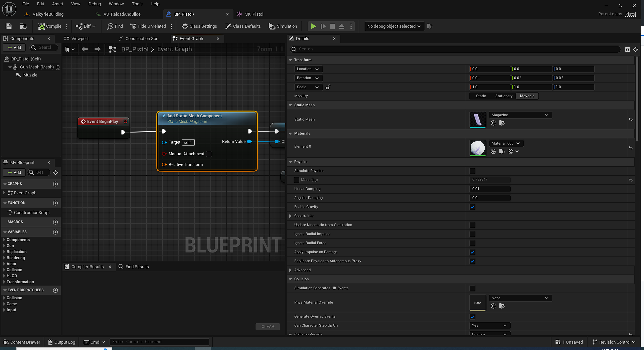Toggle the scale ratio lock
This screenshot has width=644, height=350.
pyautogui.click(x=328, y=87)
